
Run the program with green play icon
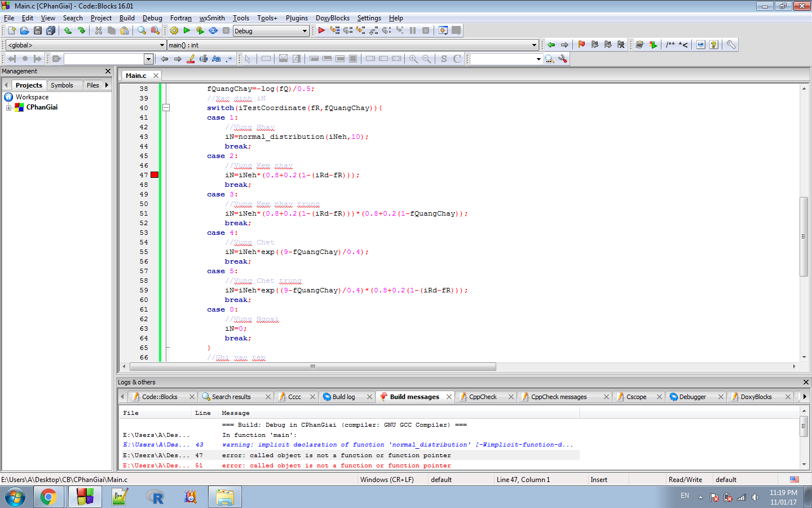[x=187, y=30]
